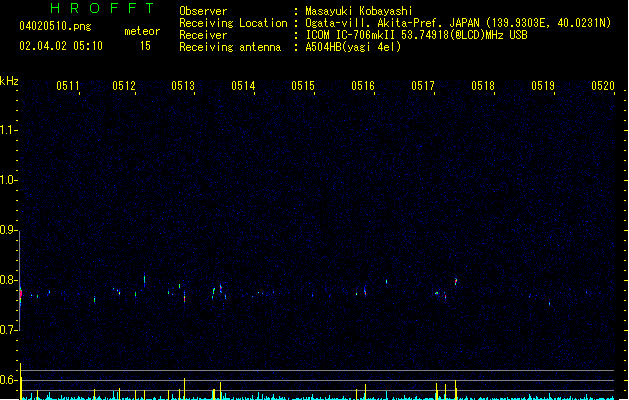This screenshot has height=400, width=629.
Task: Click the 'Receiving Location' label
Action: 233,23
